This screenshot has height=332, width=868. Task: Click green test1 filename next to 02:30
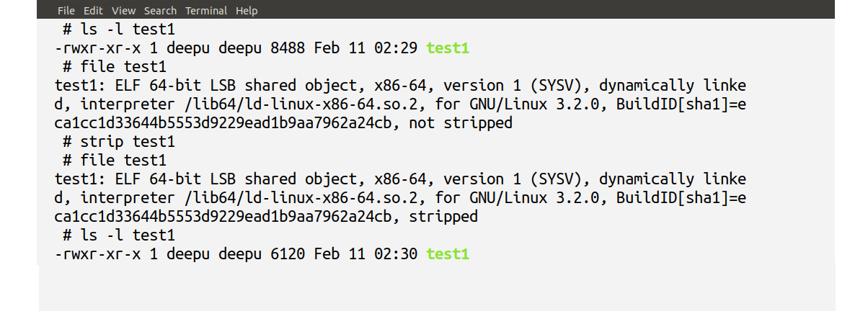448,254
